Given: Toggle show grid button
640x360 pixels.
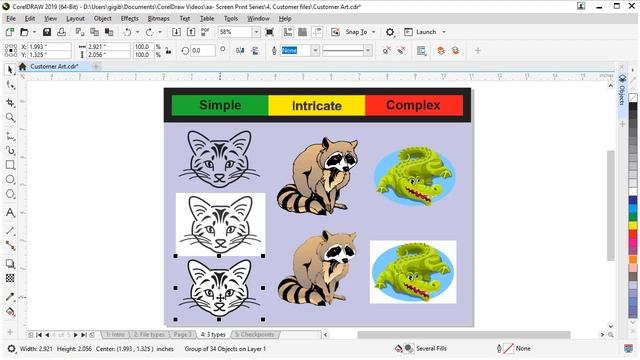Looking at the screenshot, I should click(302, 32).
